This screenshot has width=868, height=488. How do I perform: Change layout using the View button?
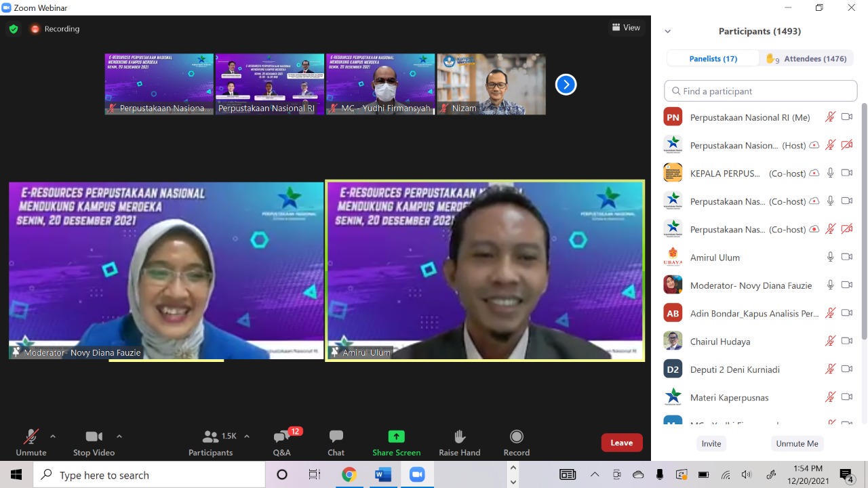[x=626, y=28]
